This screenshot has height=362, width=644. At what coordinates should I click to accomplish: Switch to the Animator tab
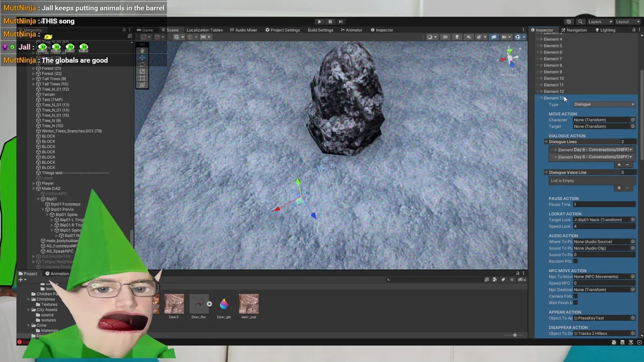click(x=351, y=30)
